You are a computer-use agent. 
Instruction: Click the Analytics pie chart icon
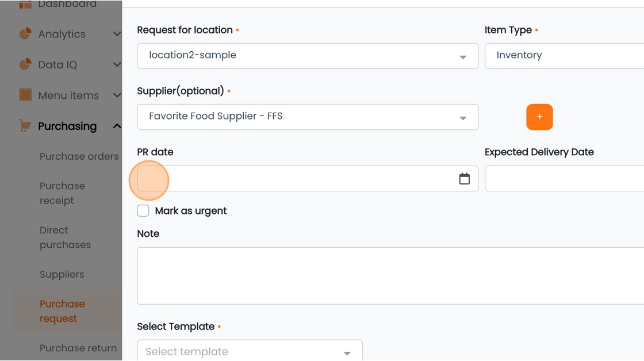click(x=25, y=34)
